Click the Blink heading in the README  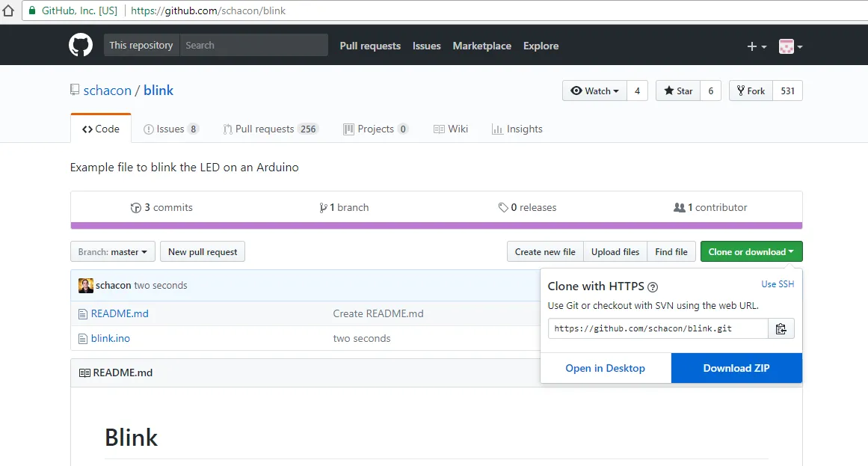pos(131,438)
